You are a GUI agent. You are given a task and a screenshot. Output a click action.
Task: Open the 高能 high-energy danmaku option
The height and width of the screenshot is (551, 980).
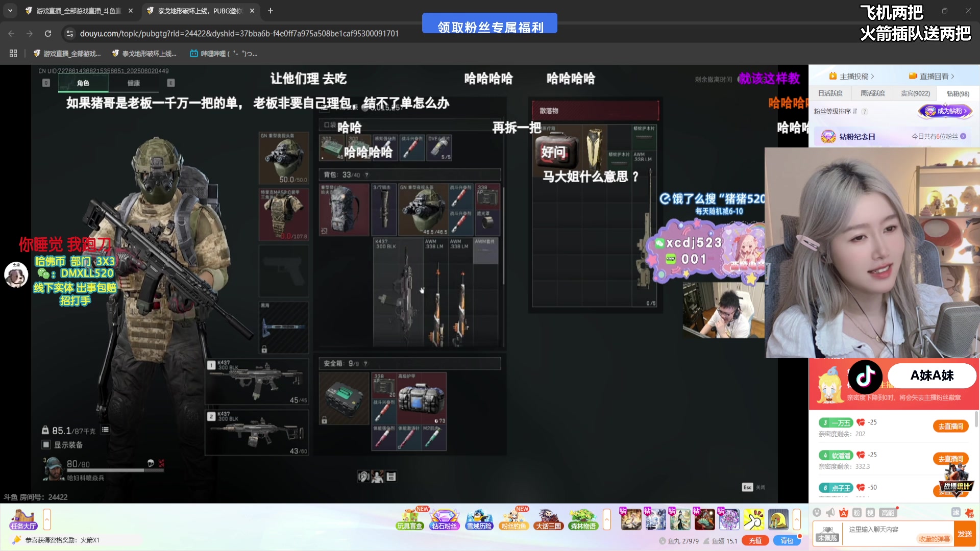coord(888,512)
